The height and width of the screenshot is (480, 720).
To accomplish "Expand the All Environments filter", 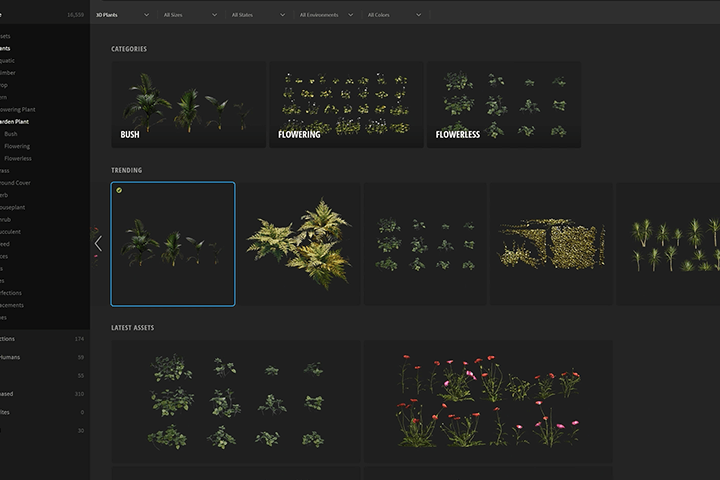I will click(x=326, y=15).
